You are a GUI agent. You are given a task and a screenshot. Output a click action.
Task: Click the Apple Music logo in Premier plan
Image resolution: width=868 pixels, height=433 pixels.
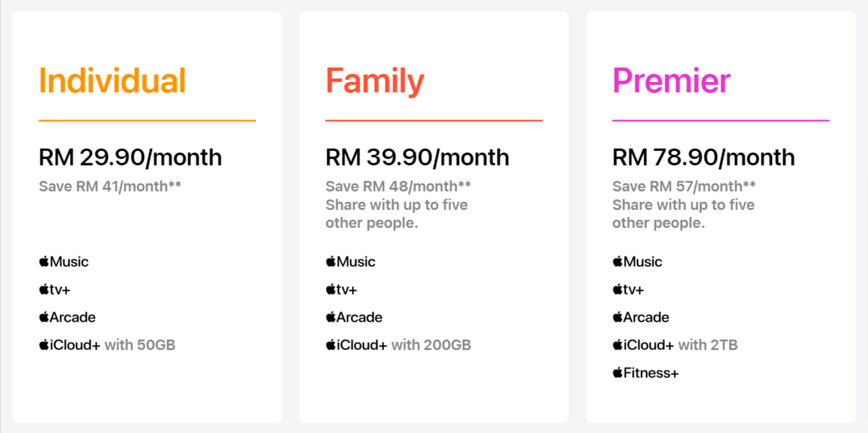tap(637, 262)
